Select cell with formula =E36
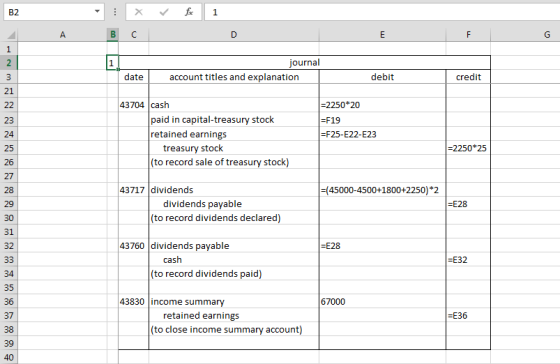560x364 pixels. tap(468, 315)
